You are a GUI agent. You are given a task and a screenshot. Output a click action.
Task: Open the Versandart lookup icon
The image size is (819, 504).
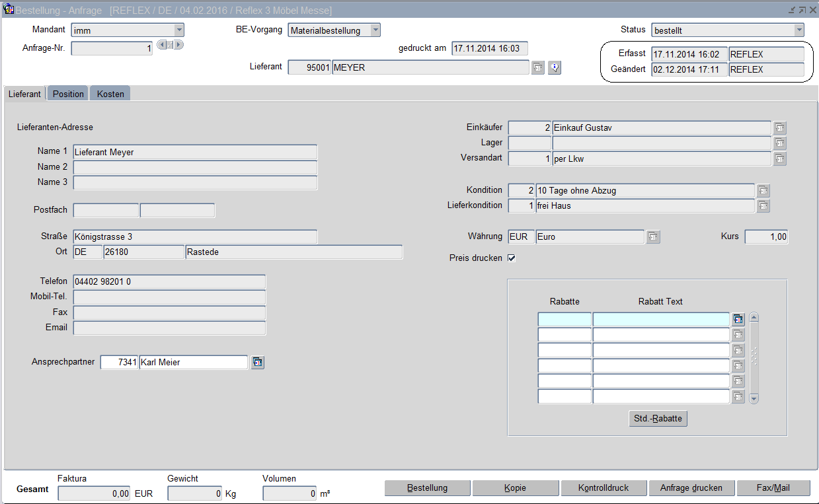click(780, 159)
